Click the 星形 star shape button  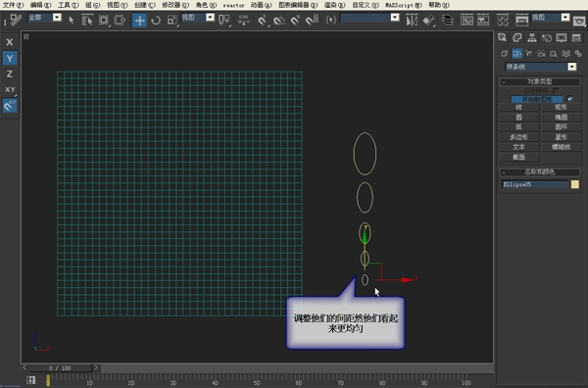(x=561, y=137)
